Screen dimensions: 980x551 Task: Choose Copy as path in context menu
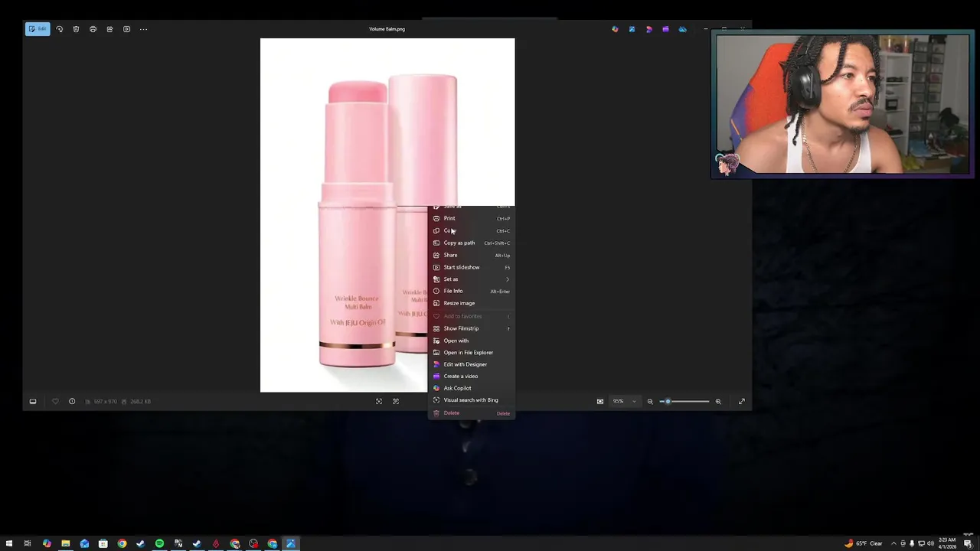pyautogui.click(x=472, y=243)
